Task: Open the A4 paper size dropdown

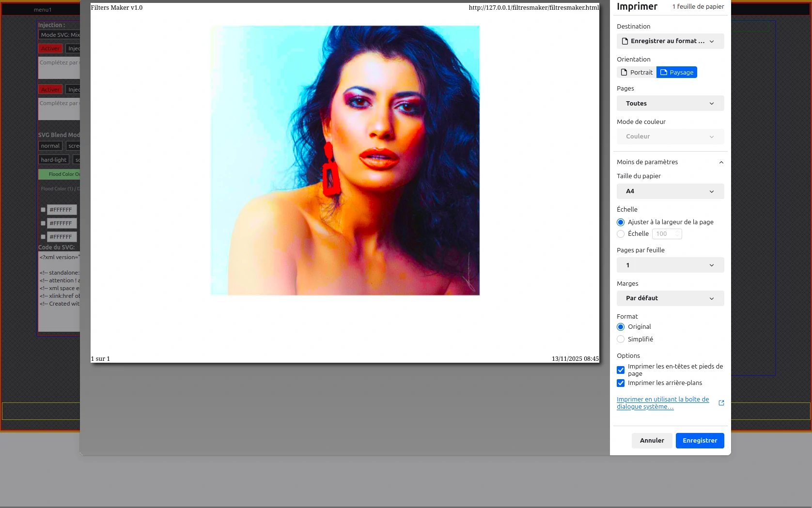Action: tap(670, 191)
